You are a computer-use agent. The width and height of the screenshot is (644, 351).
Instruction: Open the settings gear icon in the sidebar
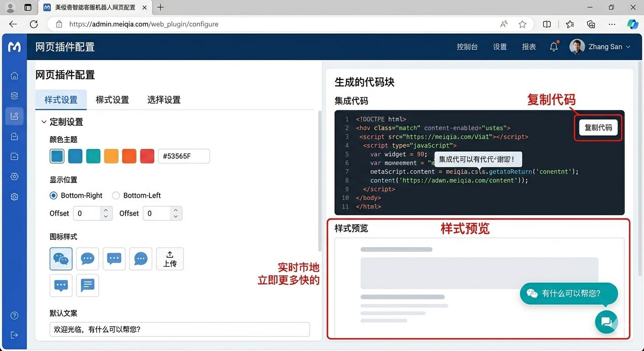[x=14, y=176]
